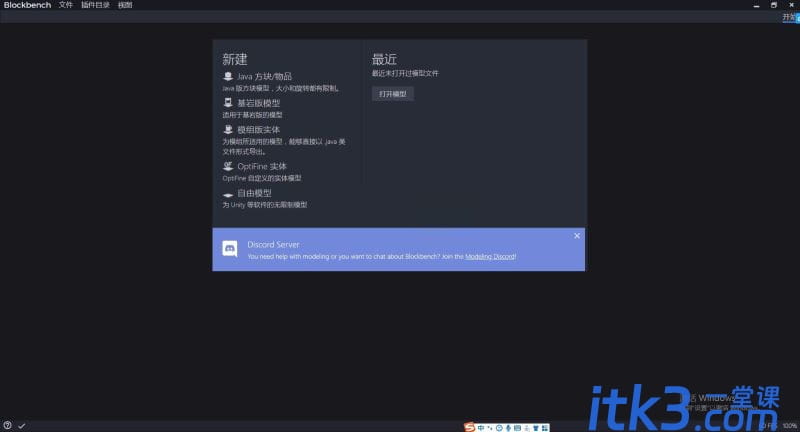Screen dimensions: 800x432
Task: Open the 视图 menu
Action: pyautogui.click(x=125, y=5)
